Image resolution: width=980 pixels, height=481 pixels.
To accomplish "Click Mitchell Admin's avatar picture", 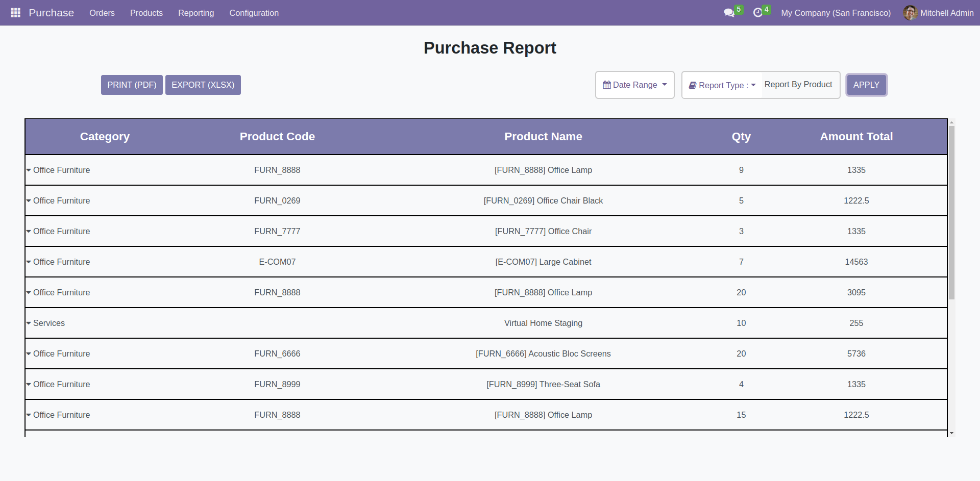I will 910,13.
